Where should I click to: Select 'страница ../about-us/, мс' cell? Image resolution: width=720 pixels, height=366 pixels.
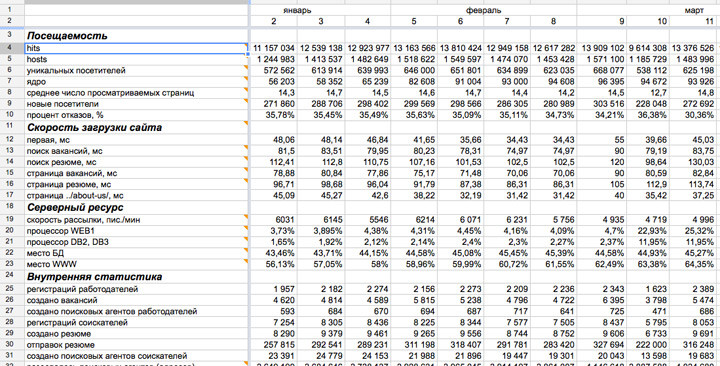(136, 196)
